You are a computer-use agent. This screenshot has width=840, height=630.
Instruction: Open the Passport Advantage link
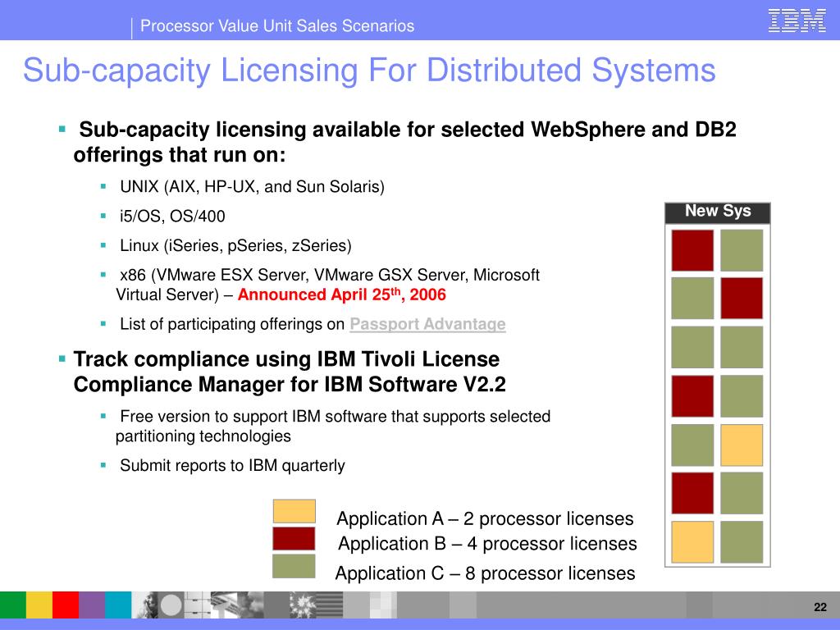pyautogui.click(x=427, y=324)
